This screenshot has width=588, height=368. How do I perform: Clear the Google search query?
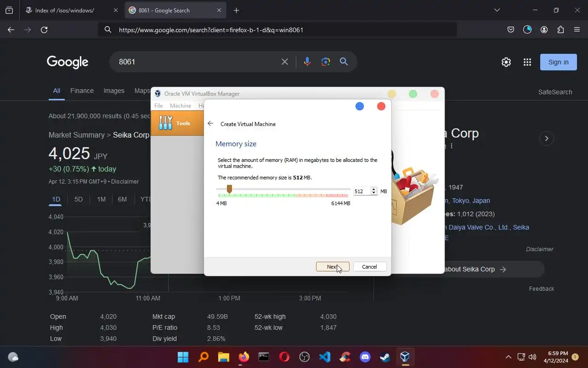[285, 62]
